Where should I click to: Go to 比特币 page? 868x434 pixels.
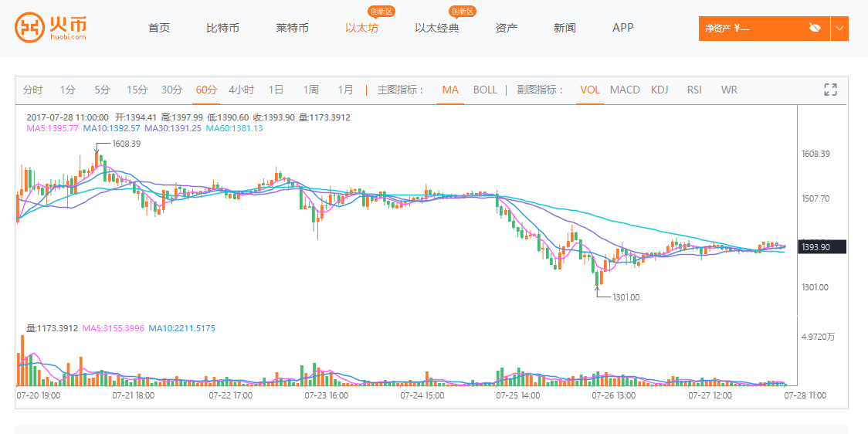pyautogui.click(x=222, y=28)
